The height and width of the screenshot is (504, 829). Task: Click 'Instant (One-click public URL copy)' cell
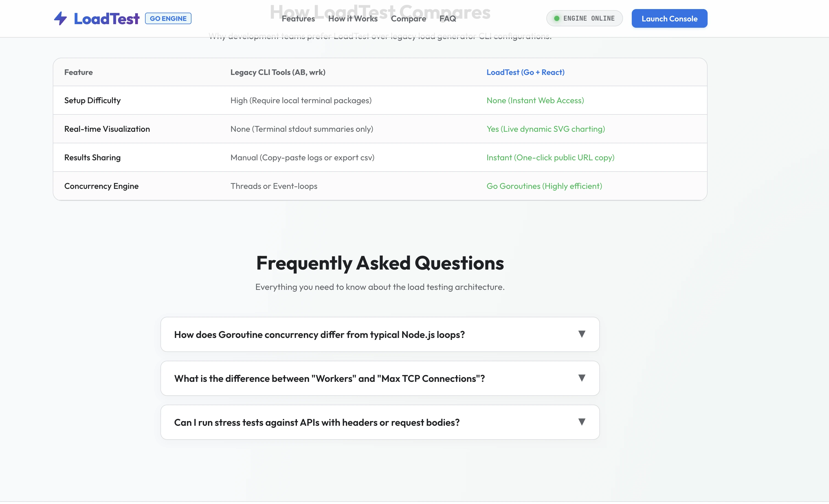click(x=550, y=158)
